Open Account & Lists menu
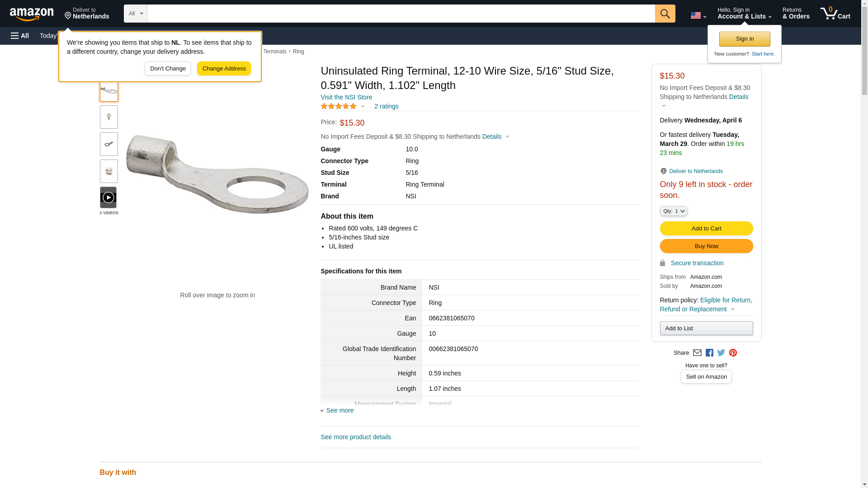 (x=744, y=14)
